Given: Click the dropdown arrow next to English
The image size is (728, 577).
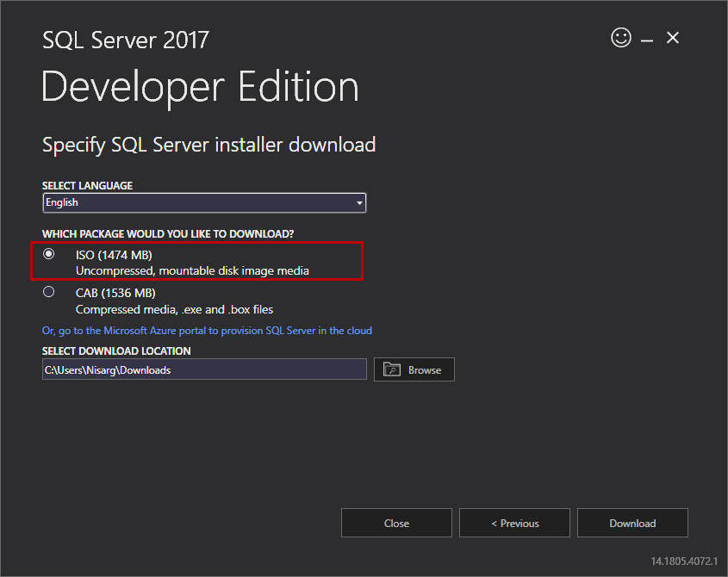Looking at the screenshot, I should [x=359, y=202].
